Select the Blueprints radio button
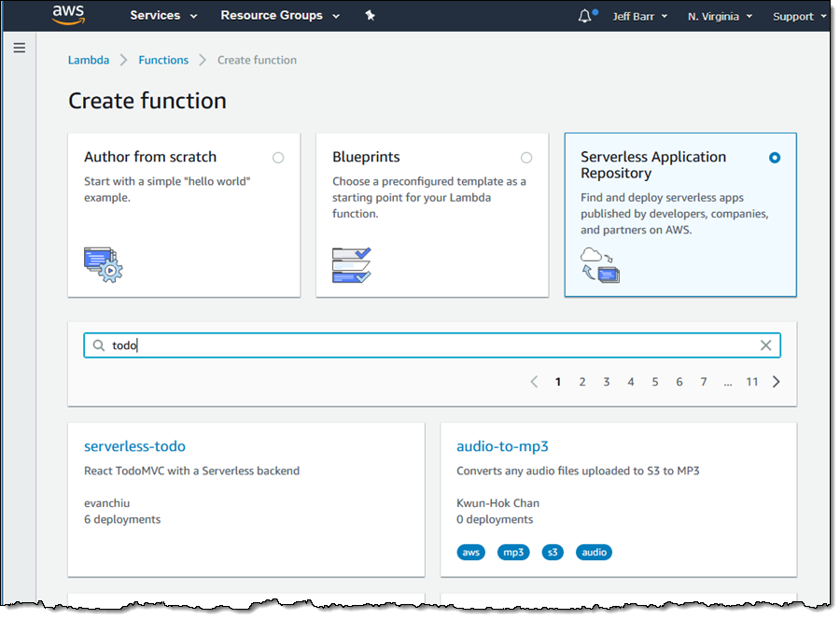The image size is (840, 619). [526, 158]
